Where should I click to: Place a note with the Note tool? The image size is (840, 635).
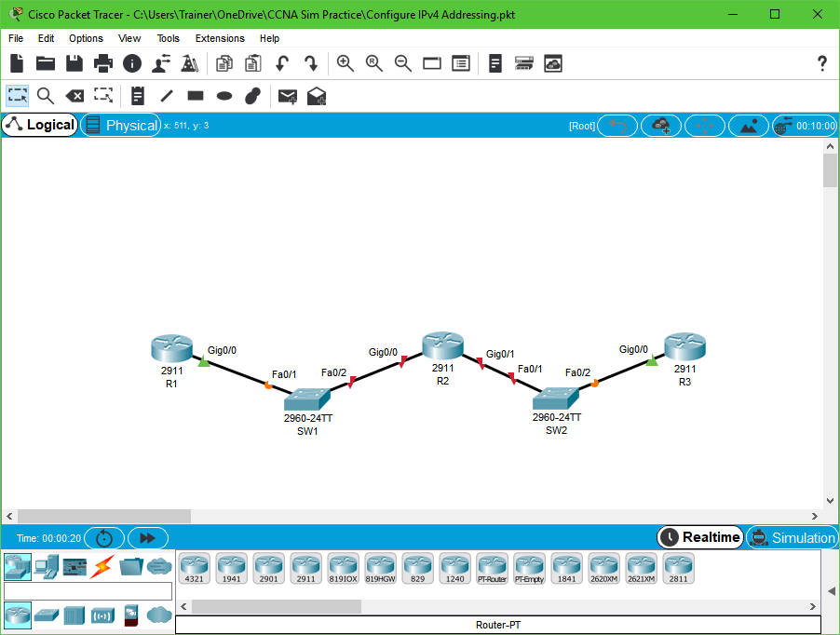pos(138,97)
